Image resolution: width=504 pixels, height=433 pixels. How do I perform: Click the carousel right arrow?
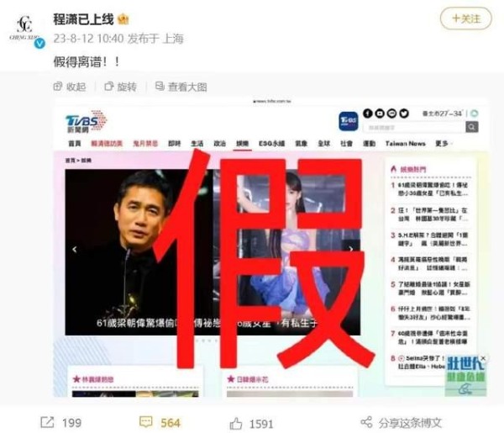[x=351, y=249]
